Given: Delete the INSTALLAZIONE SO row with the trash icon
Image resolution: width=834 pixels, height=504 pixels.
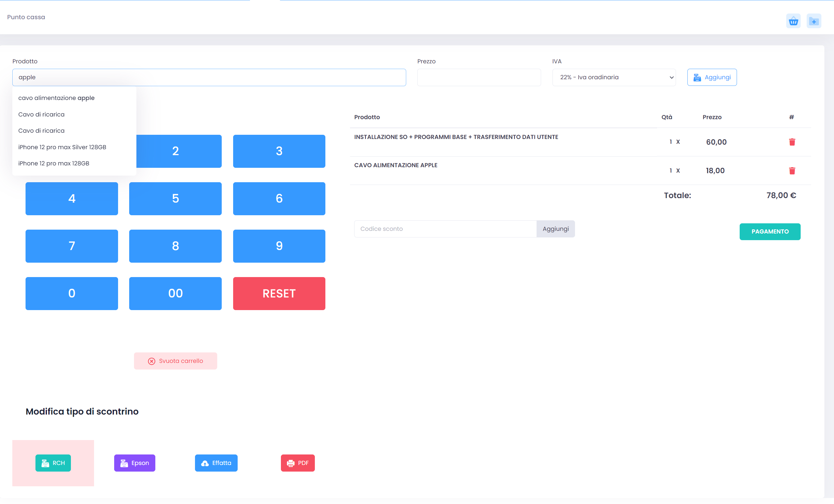Looking at the screenshot, I should tap(792, 142).
